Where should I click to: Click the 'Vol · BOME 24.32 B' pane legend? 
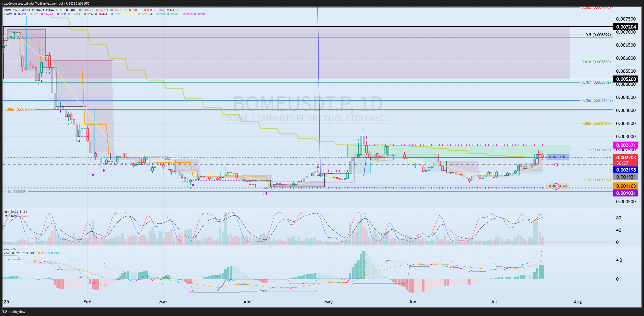[x=17, y=216]
